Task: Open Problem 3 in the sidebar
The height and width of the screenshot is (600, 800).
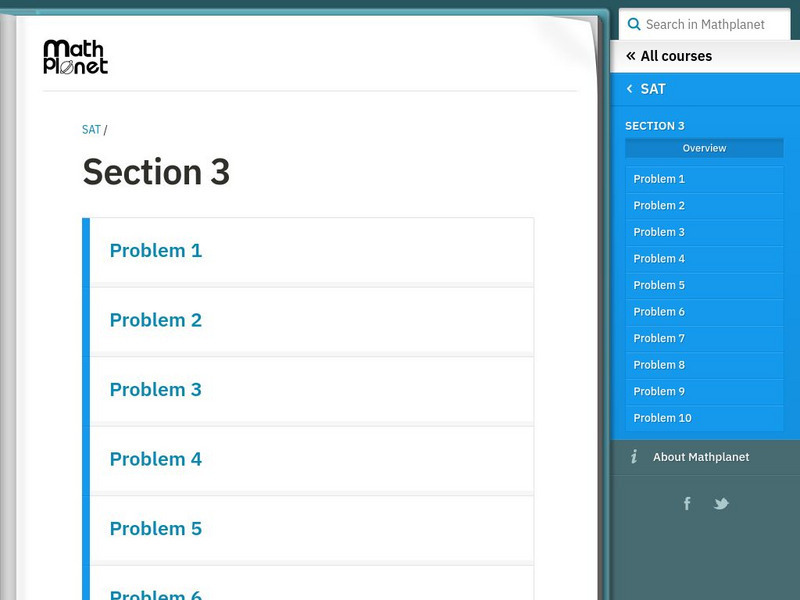Action: pos(704,232)
